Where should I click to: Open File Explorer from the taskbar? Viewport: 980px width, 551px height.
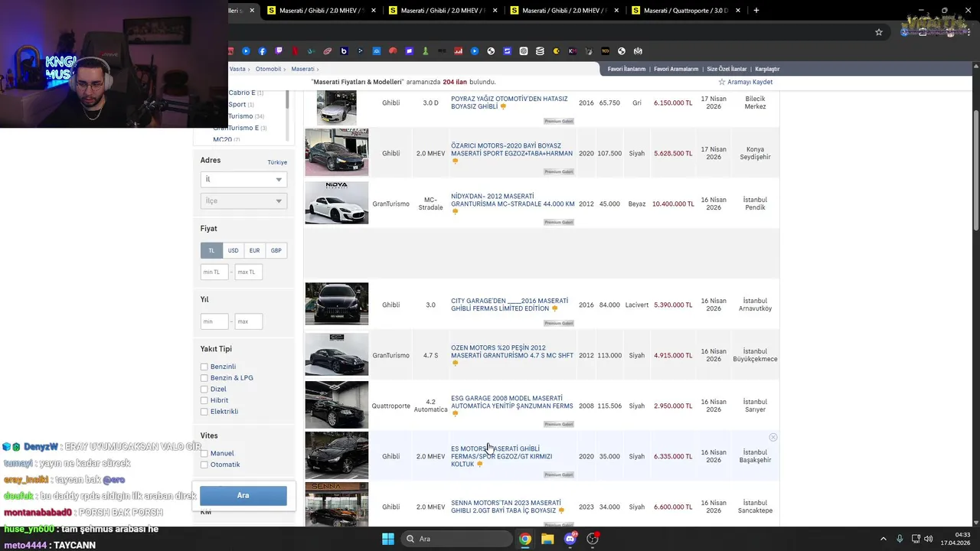coord(547,539)
